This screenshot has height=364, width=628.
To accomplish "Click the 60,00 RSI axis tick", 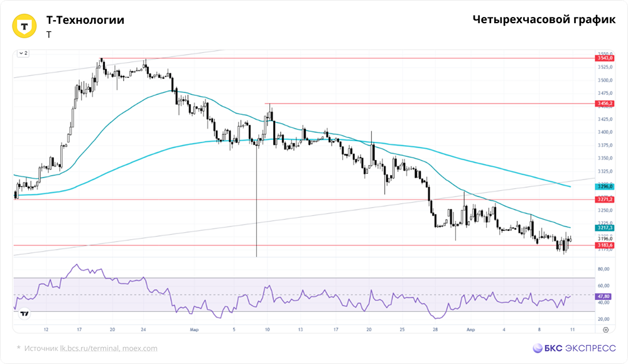I will (604, 286).
